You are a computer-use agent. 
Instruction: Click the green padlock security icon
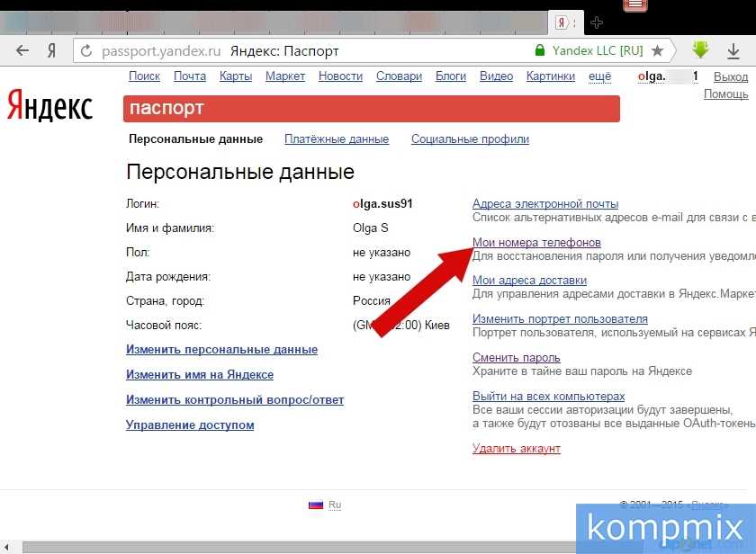tap(540, 50)
